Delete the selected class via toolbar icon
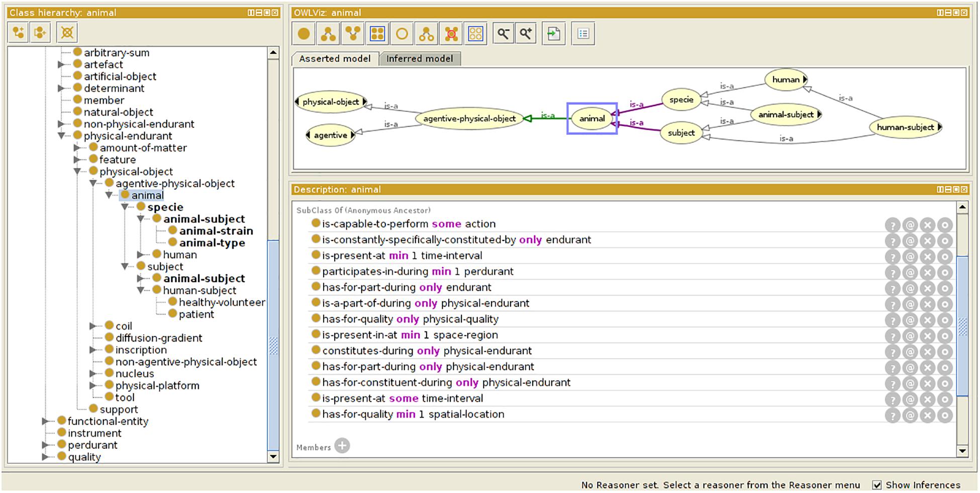The width and height of the screenshot is (980, 493). click(67, 33)
